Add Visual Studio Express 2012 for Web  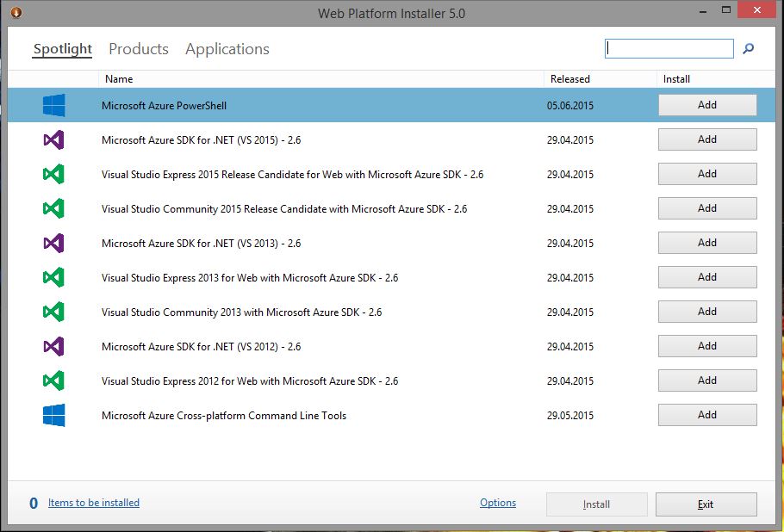[707, 380]
